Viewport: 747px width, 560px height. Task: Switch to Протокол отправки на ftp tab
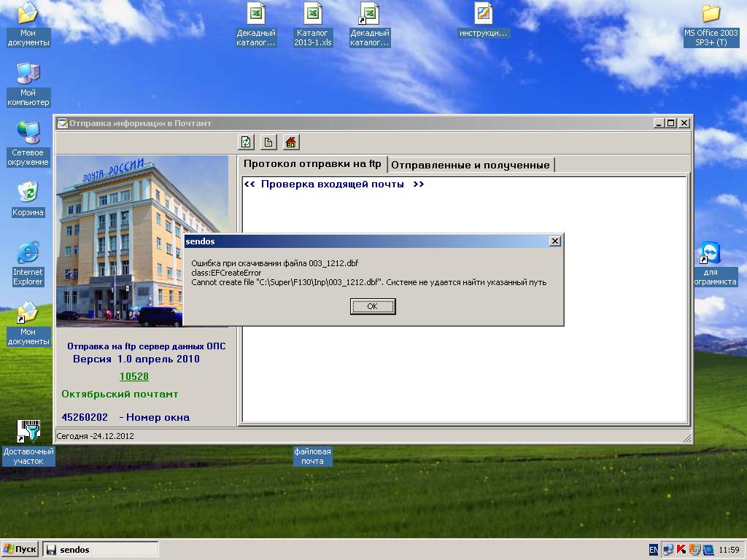point(312,164)
